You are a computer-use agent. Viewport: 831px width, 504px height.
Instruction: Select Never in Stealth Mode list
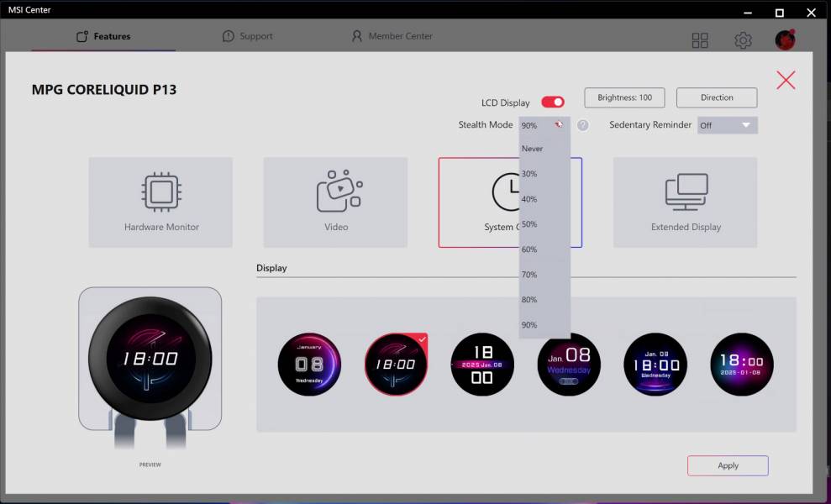[533, 149]
